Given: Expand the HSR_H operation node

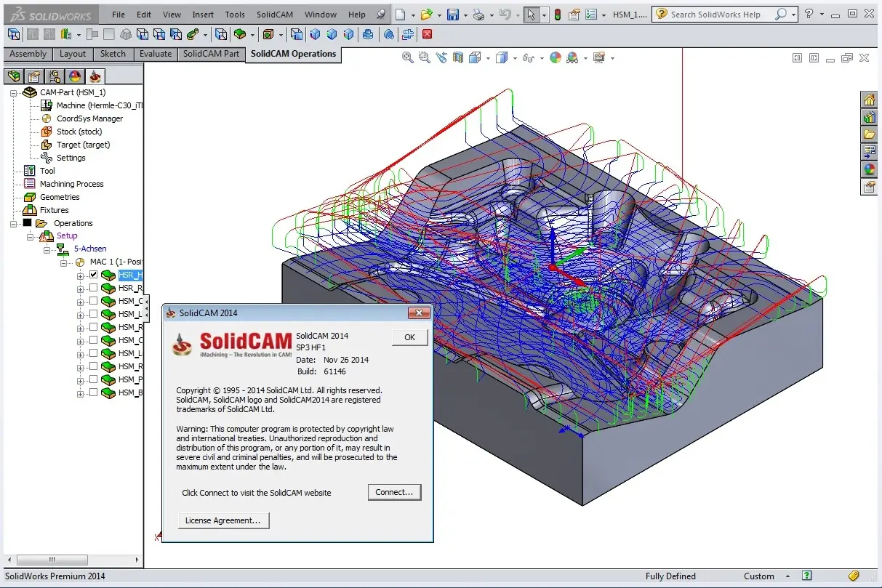Looking at the screenshot, I should [x=81, y=275].
